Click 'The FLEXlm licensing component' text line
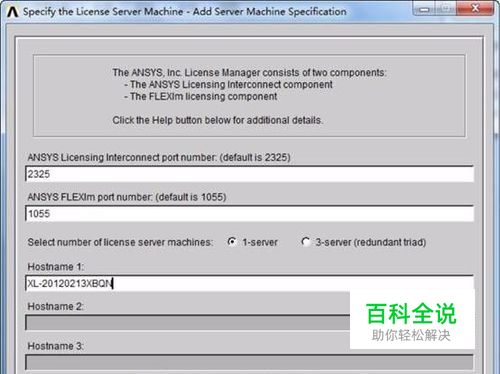 [201, 96]
